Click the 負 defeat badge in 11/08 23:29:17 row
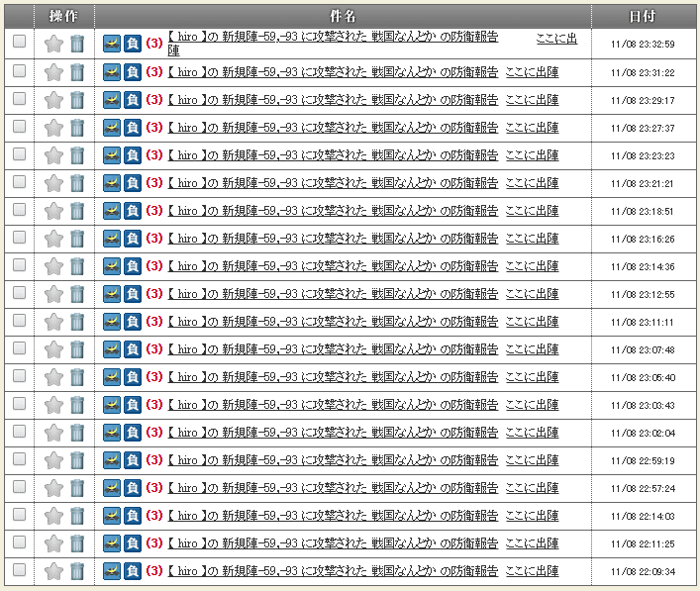The width and height of the screenshot is (700, 591). (133, 100)
